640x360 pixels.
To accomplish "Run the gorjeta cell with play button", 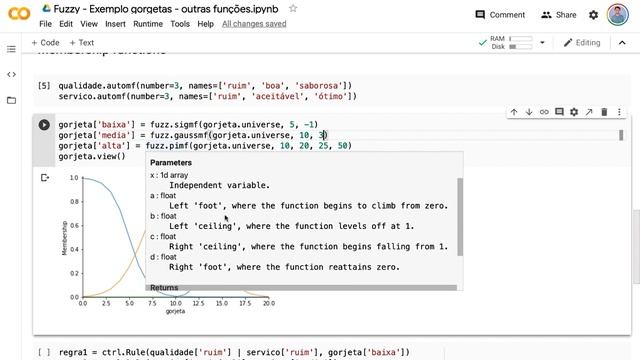I will coord(44,124).
